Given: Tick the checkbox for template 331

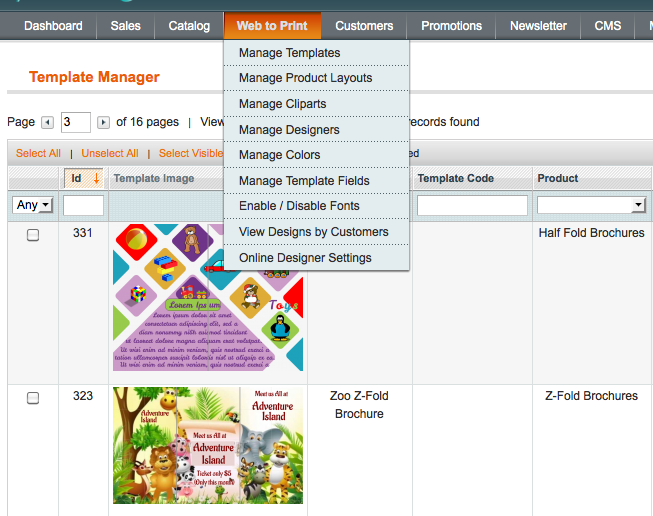Looking at the screenshot, I should [x=33, y=235].
